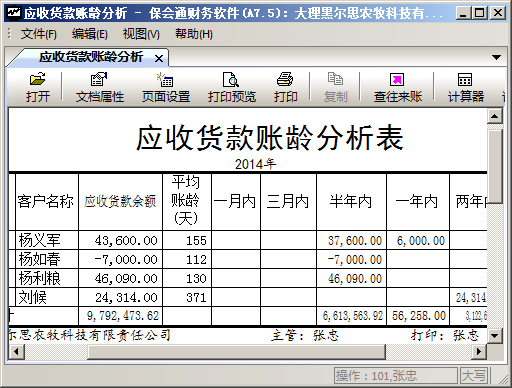Click average age 130 cell
This screenshot has height=388, width=512.
click(187, 278)
